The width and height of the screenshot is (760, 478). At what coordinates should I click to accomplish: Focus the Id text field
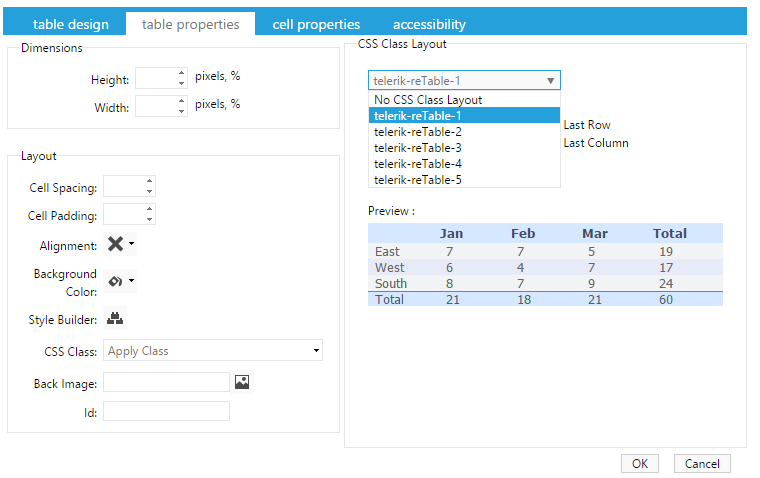(x=166, y=411)
